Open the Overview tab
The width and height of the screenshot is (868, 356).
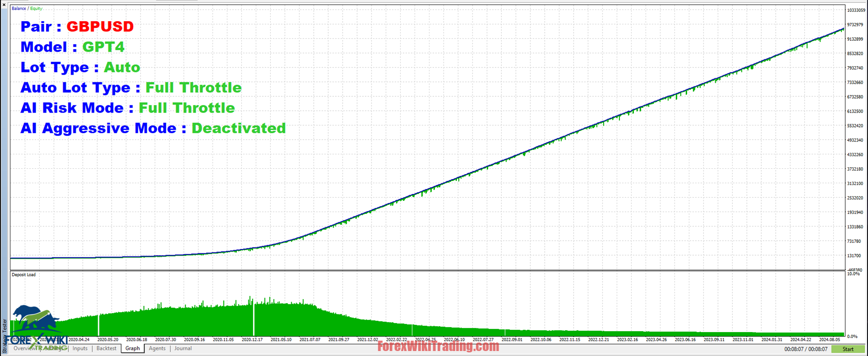(x=24, y=349)
